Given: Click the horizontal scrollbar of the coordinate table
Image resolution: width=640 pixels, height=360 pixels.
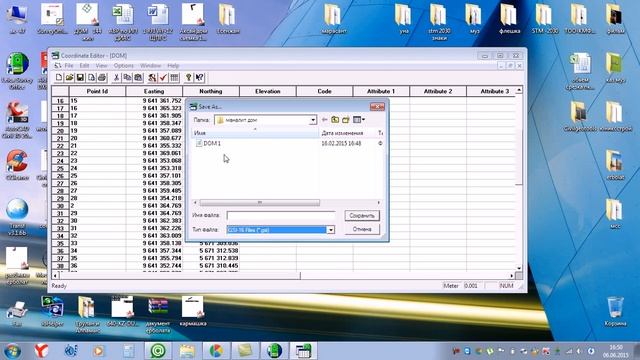Looking at the screenshot, I should tap(283, 276).
